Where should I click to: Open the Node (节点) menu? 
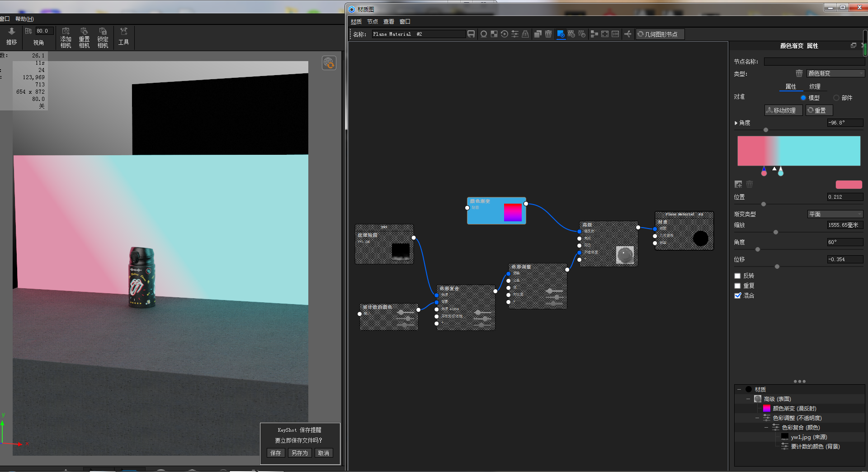372,22
